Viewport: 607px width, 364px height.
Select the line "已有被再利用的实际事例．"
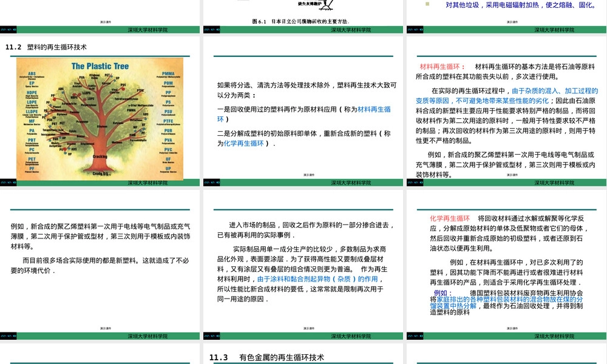(256, 235)
